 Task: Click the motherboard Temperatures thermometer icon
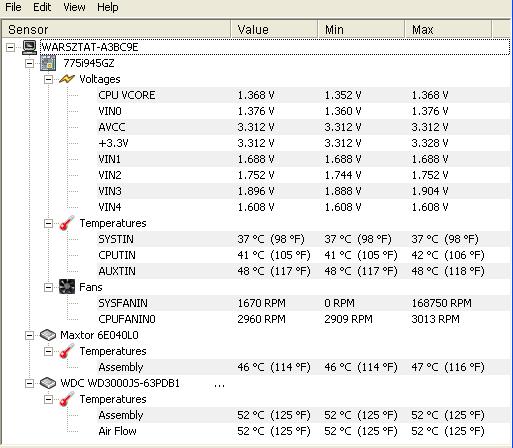point(67,223)
